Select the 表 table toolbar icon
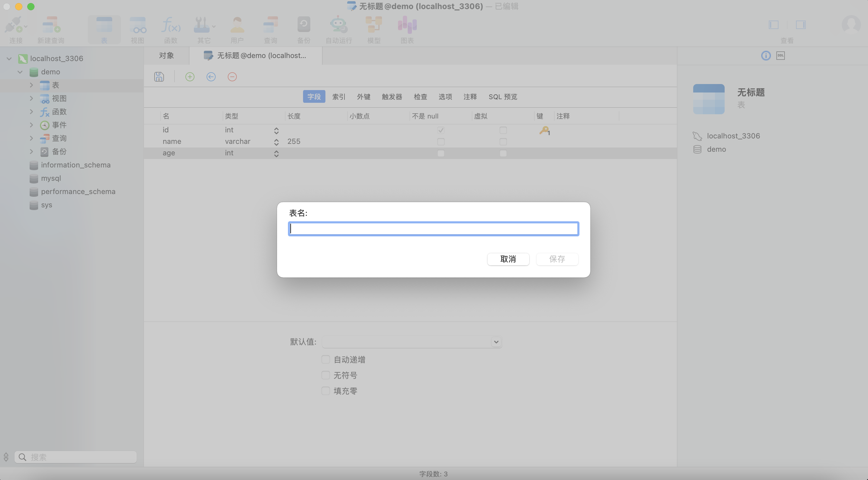The image size is (868, 480). 104,30
